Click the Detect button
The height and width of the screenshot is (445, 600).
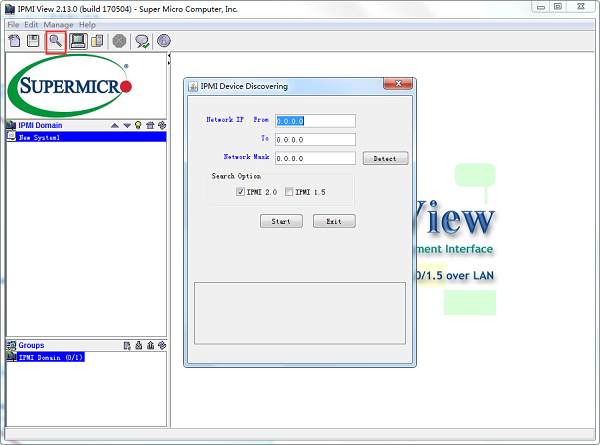[x=385, y=158]
